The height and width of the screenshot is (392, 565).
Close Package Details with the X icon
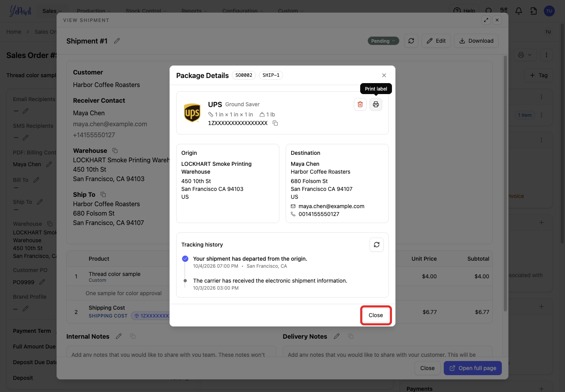coord(384,75)
